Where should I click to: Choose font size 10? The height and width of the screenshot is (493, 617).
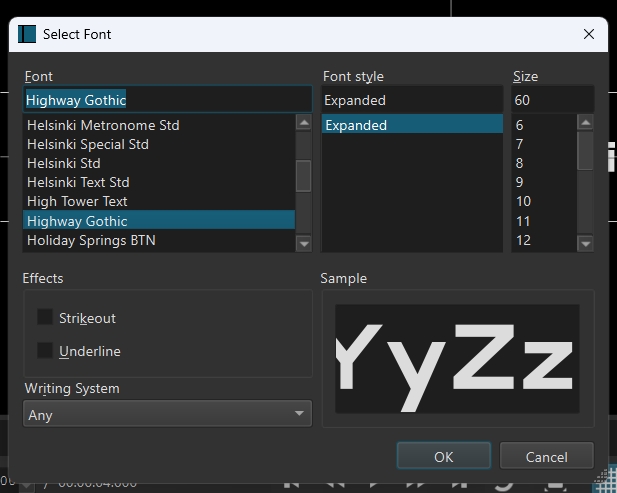click(x=523, y=201)
